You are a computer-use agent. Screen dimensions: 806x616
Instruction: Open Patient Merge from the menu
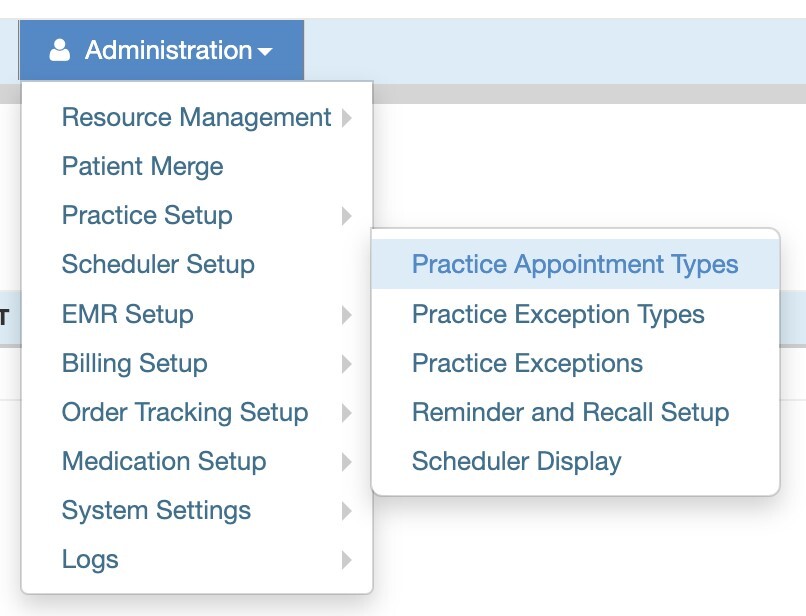[142, 166]
